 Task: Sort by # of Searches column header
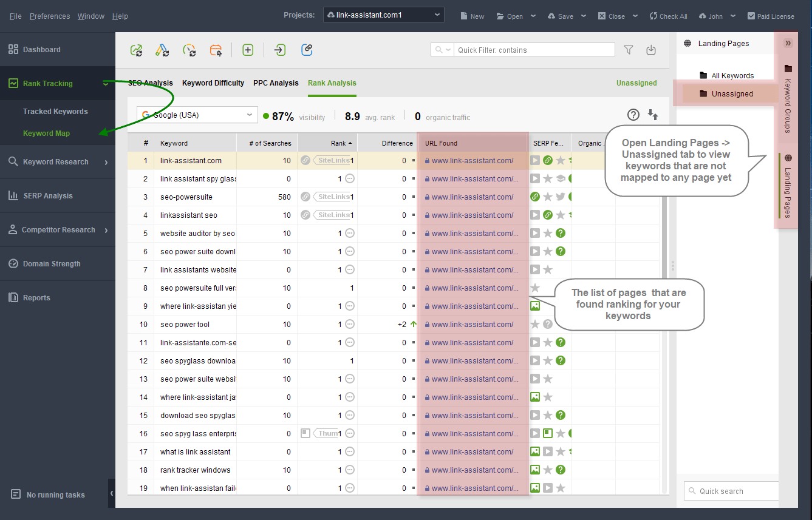point(267,143)
